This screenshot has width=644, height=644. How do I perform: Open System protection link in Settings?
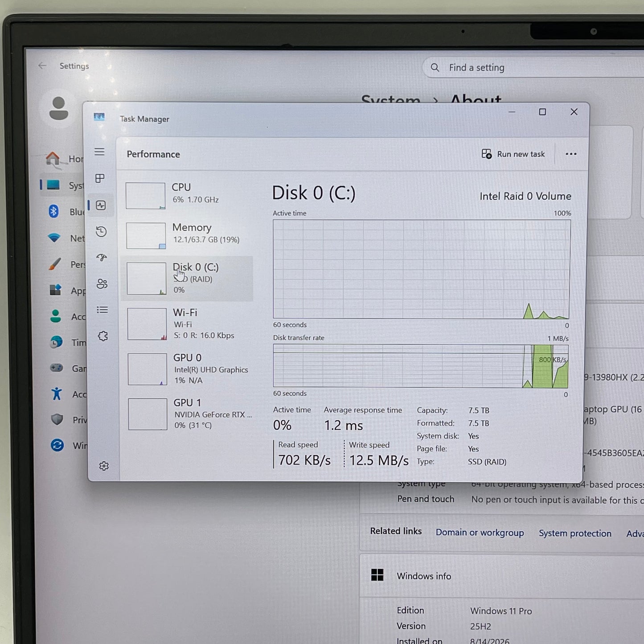tap(575, 533)
